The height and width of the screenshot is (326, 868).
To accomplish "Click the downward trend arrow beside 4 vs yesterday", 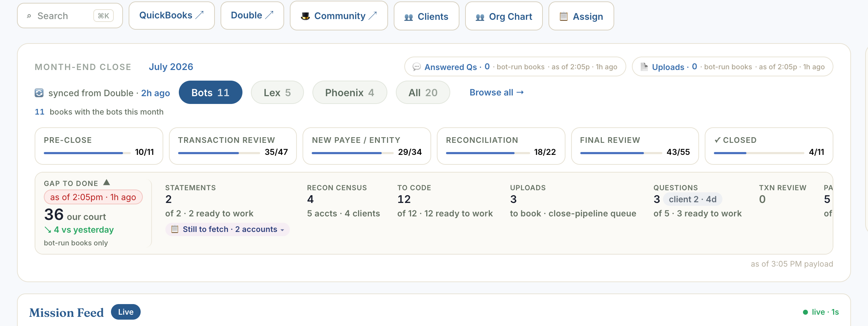I will tap(48, 230).
